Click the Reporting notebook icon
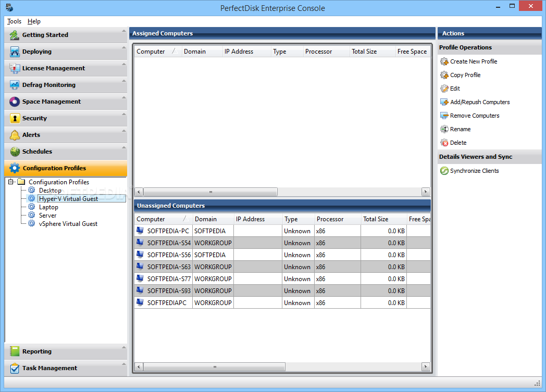The width and height of the screenshot is (546, 392). click(x=14, y=351)
